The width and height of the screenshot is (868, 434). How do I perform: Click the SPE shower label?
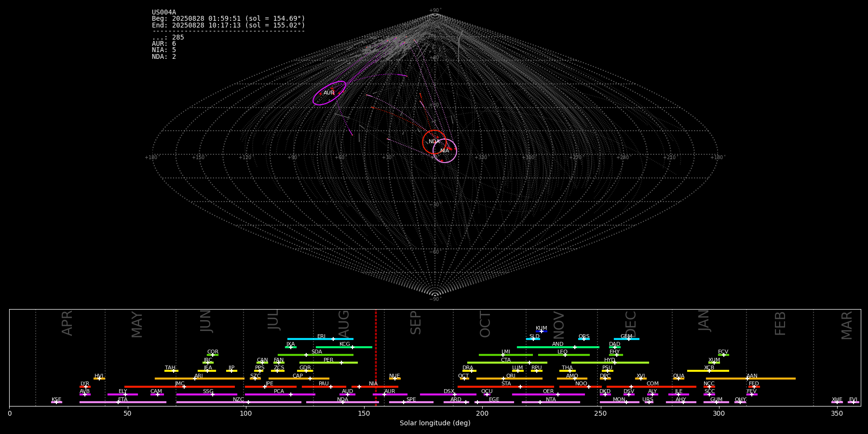click(x=411, y=400)
